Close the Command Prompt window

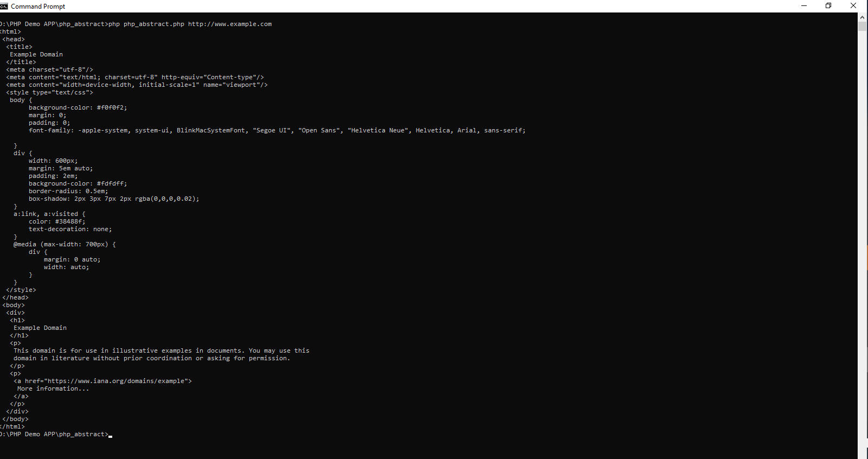point(853,6)
